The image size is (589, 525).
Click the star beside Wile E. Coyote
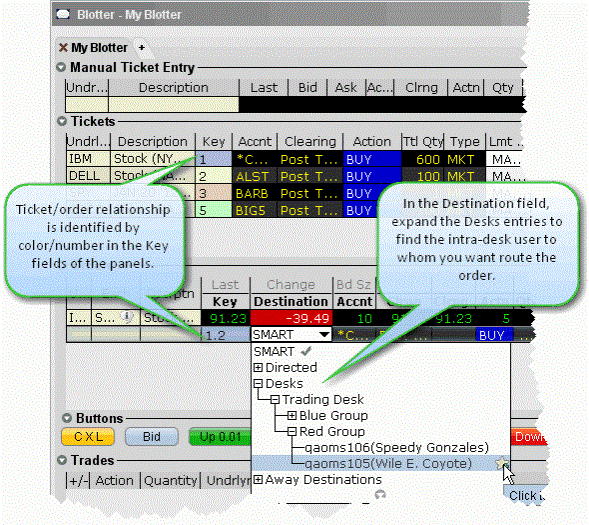[501, 463]
